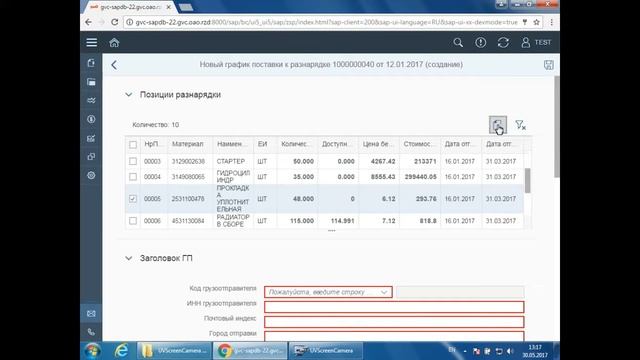Open the Windows Start menu

coord(93,351)
